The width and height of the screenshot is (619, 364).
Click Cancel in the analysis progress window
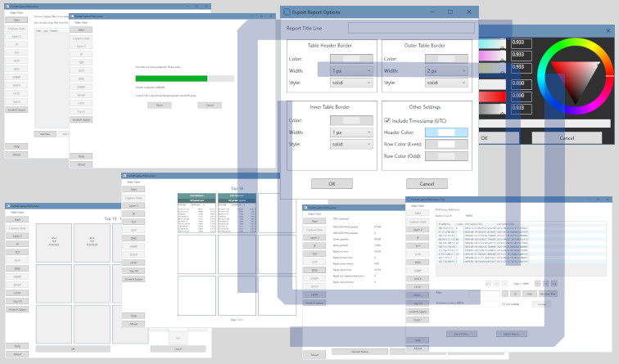[x=210, y=106]
